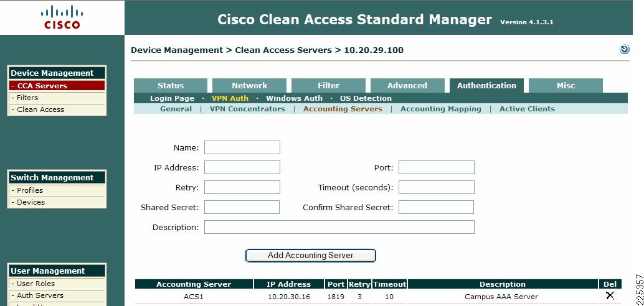
Task: Click the Del column header
Action: click(610, 284)
